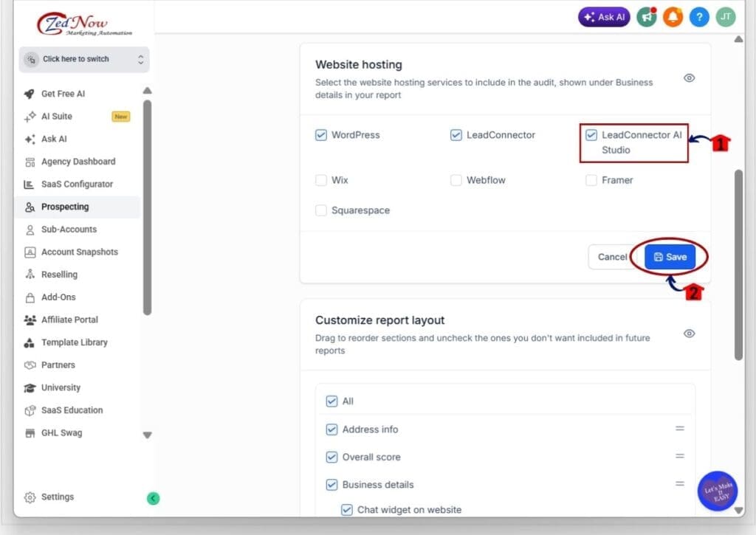
Task: Check the Squarespace checkbox
Action: [x=321, y=210]
